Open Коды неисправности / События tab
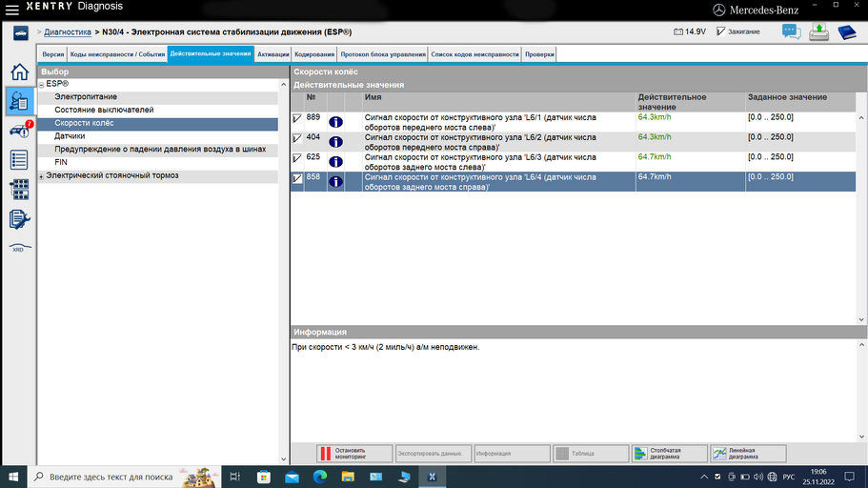Image resolution: width=868 pixels, height=488 pixels. 117,54
